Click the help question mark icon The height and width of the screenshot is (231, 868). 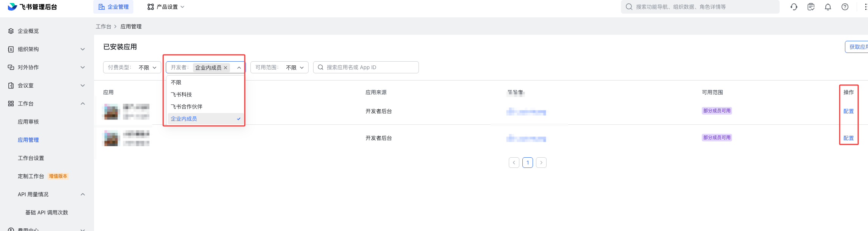(x=845, y=7)
